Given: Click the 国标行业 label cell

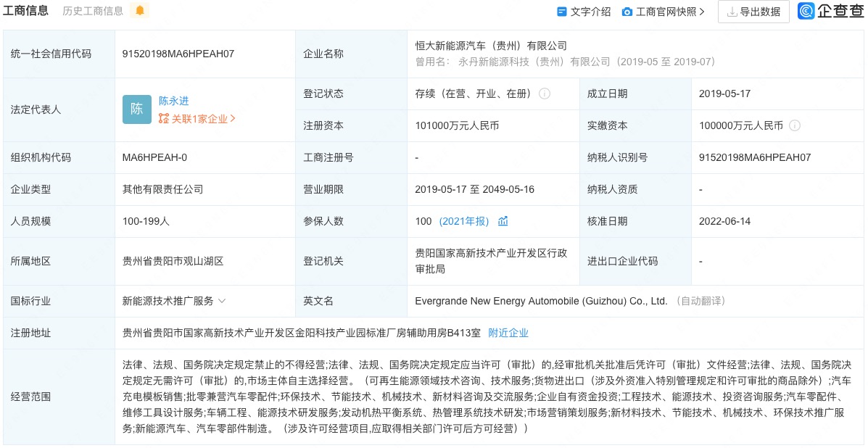Looking at the screenshot, I should [x=59, y=301].
